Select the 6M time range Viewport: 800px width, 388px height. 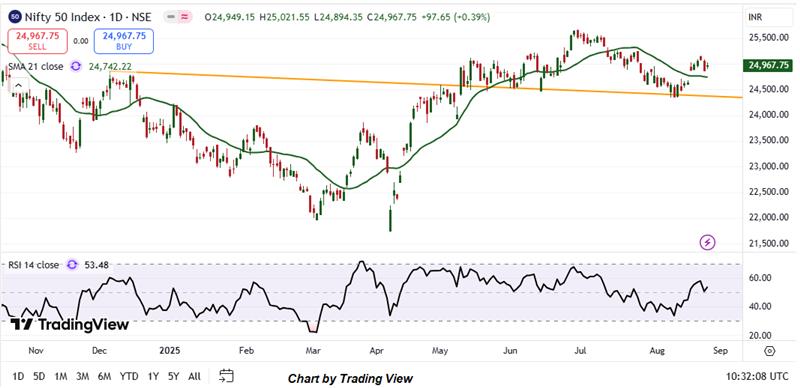pyautogui.click(x=105, y=377)
